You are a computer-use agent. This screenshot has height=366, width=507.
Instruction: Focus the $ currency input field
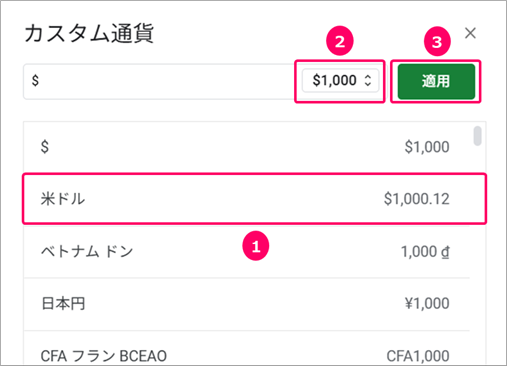(x=158, y=81)
